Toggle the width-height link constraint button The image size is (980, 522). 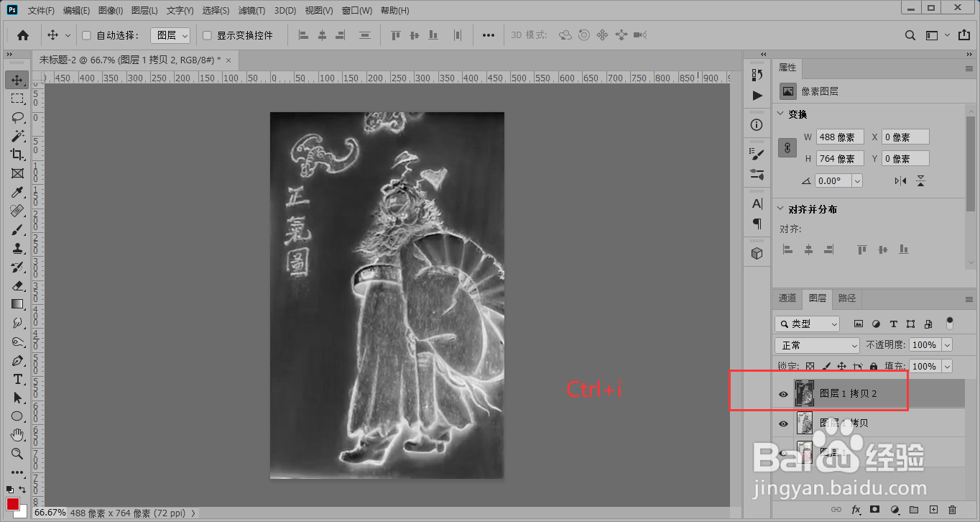pyautogui.click(x=787, y=147)
